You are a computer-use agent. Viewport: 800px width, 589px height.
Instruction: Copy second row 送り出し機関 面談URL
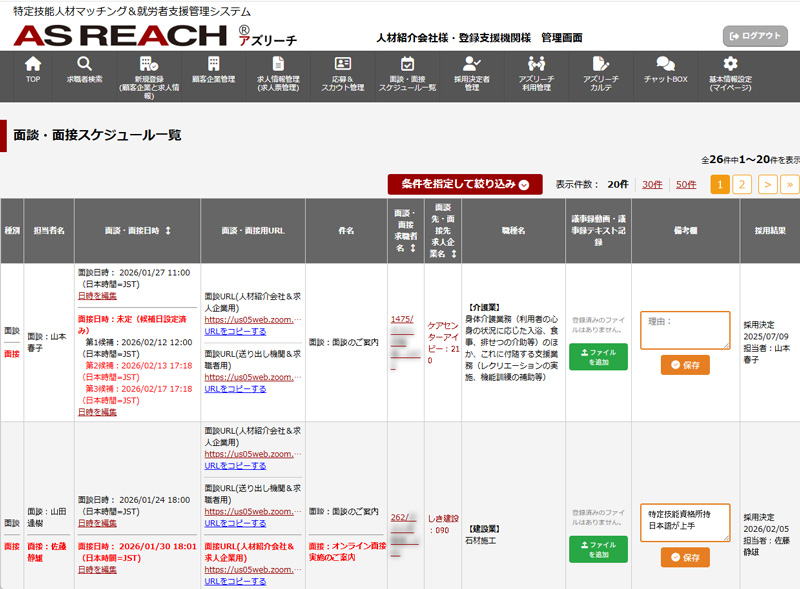click(235, 523)
